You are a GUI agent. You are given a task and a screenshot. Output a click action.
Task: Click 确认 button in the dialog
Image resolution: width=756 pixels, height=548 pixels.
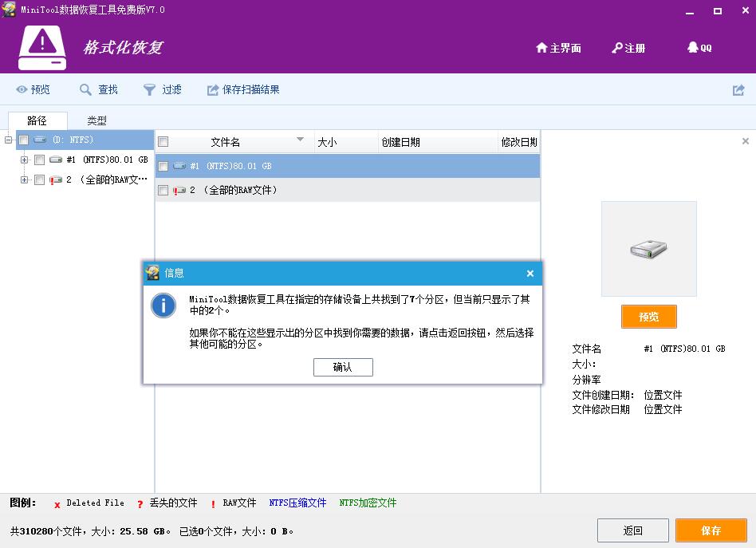pyautogui.click(x=343, y=367)
